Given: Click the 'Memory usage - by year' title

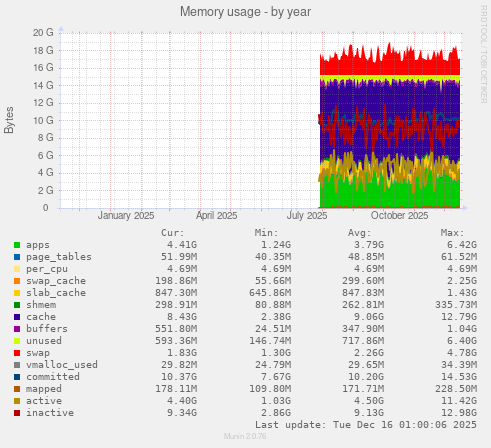Looking at the screenshot, I should coord(245,12).
